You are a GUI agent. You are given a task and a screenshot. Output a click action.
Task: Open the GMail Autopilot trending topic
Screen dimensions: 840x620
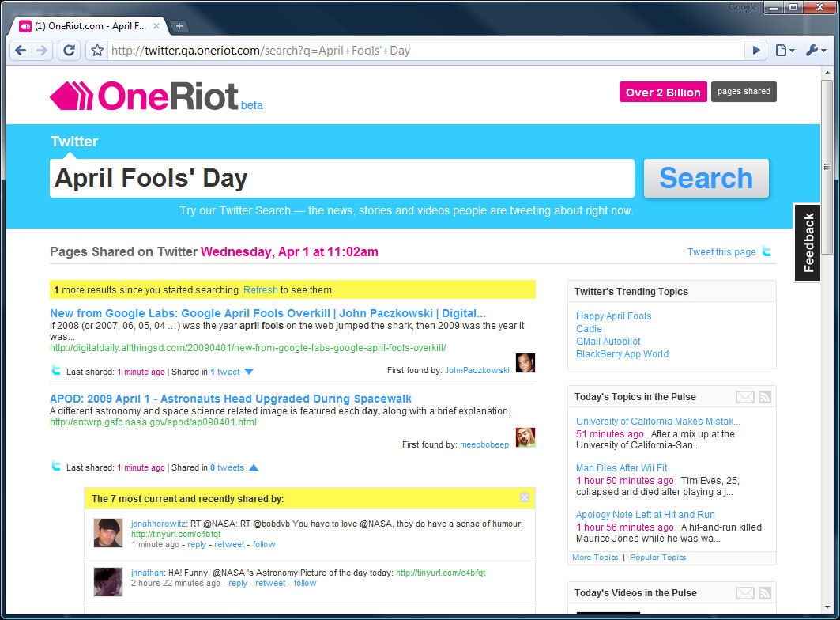tap(608, 341)
